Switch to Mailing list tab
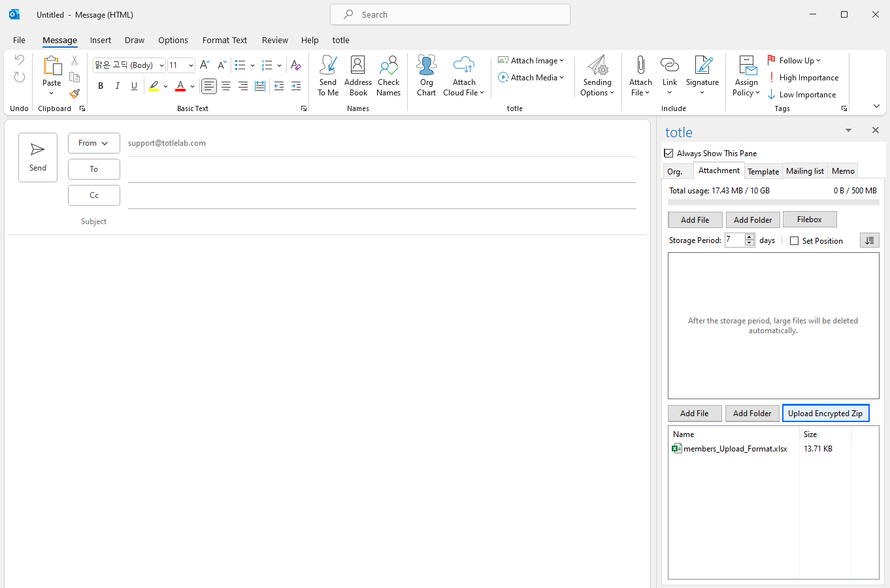The height and width of the screenshot is (588, 890). [x=804, y=171]
